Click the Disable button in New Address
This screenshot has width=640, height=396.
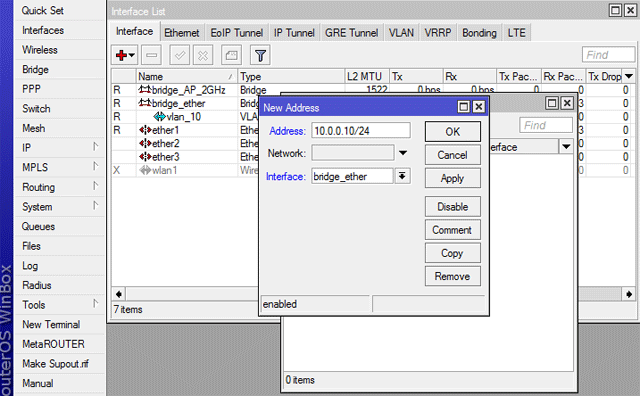(x=453, y=207)
